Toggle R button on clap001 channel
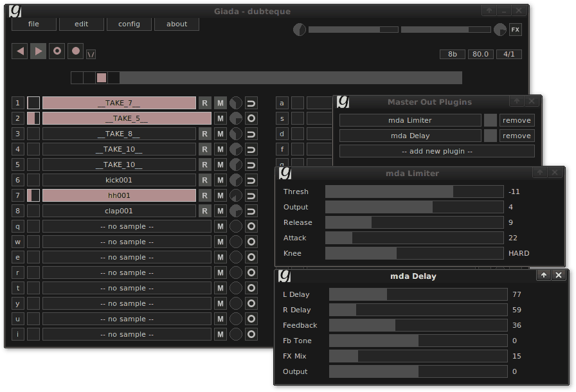This screenshot has width=576, height=392. coord(205,211)
